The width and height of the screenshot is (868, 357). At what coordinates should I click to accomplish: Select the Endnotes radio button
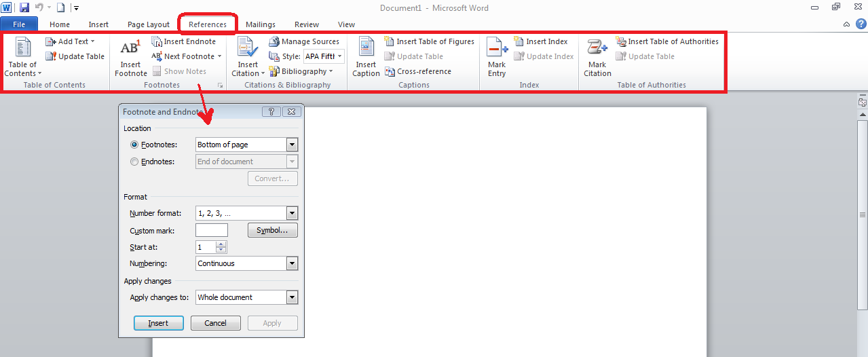tap(134, 162)
